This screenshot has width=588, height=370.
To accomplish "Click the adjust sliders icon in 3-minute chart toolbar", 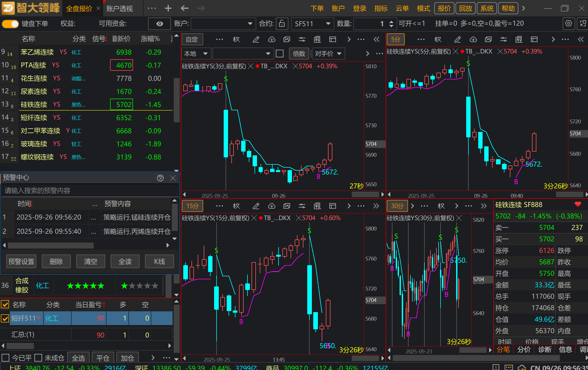I will click(x=302, y=40).
